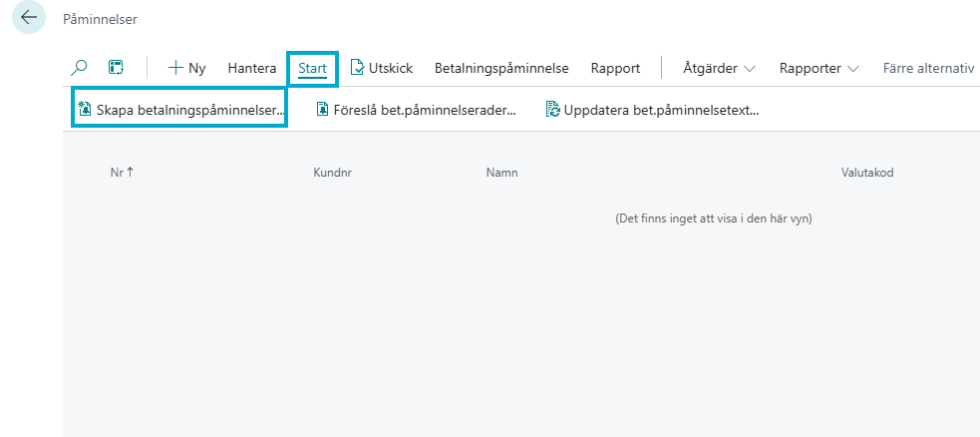Click Föreslå bet.påminnelserader action
Screen dimensions: 980x437
pyautogui.click(x=417, y=110)
